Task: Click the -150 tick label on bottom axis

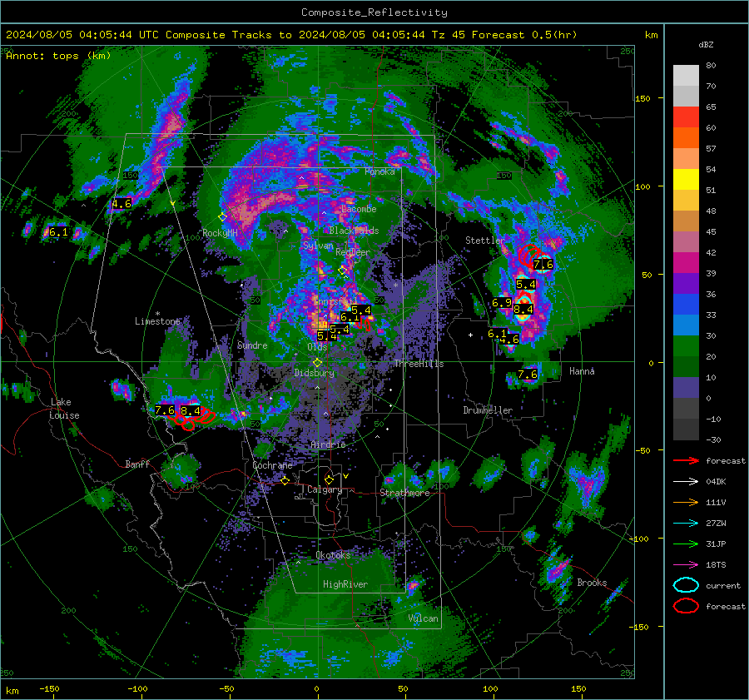Action: [x=49, y=688]
